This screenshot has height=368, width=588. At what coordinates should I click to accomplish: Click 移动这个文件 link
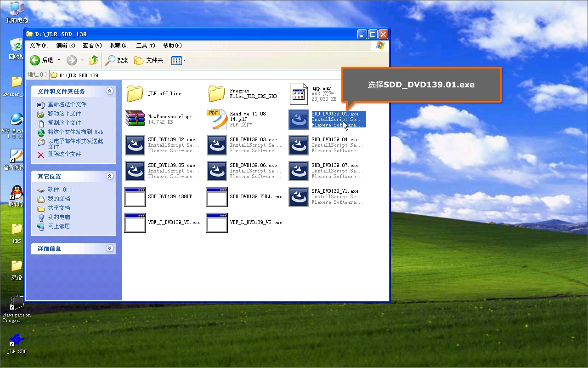64,114
